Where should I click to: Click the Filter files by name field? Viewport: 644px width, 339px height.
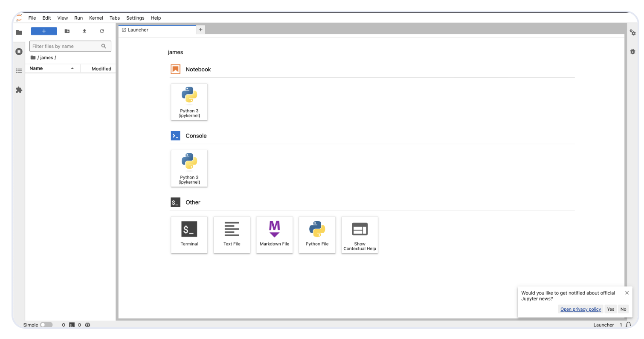click(70, 46)
